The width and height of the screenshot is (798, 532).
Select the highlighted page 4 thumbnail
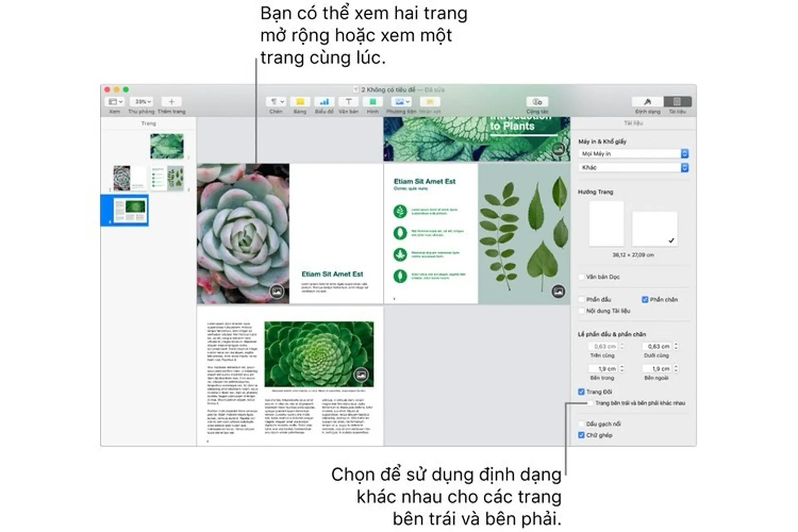[x=131, y=210]
